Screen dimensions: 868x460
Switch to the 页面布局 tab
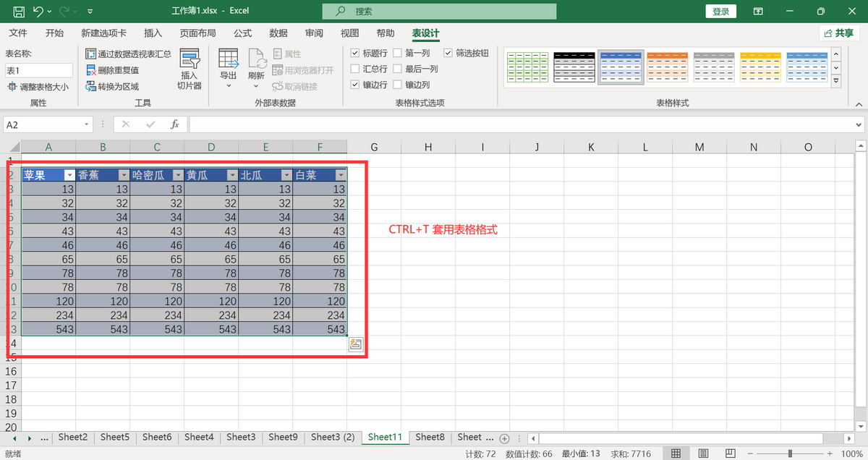[x=197, y=33]
